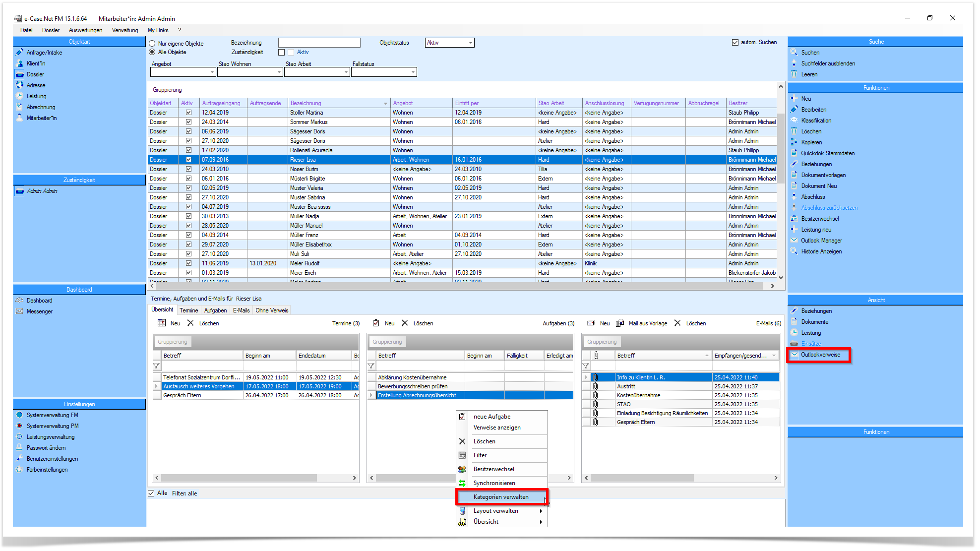Open Verwaltung menu
The image size is (980, 551).
[x=125, y=30]
